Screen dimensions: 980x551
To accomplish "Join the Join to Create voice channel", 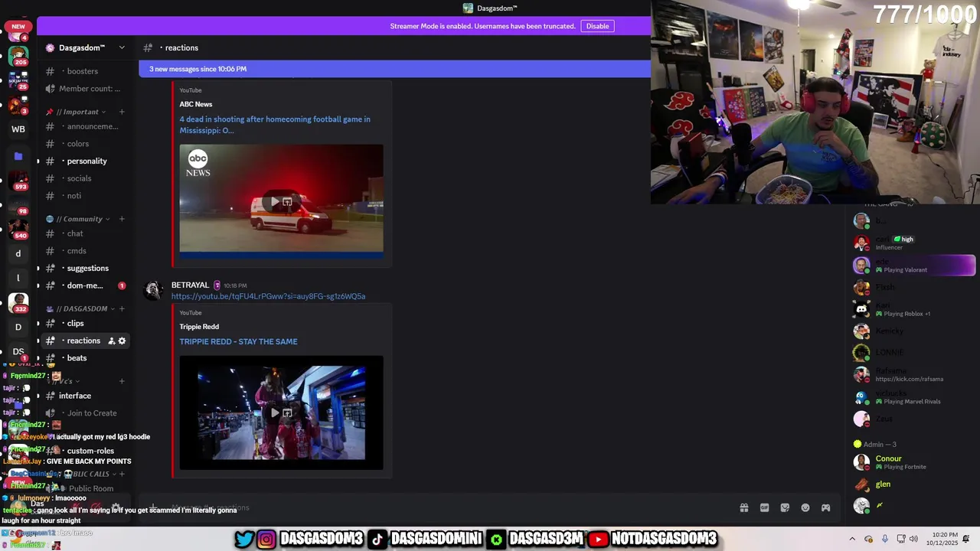I will (x=85, y=413).
